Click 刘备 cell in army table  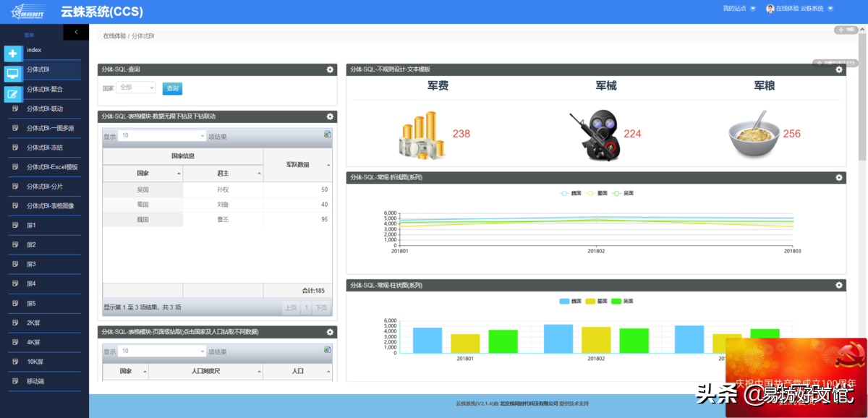point(223,204)
